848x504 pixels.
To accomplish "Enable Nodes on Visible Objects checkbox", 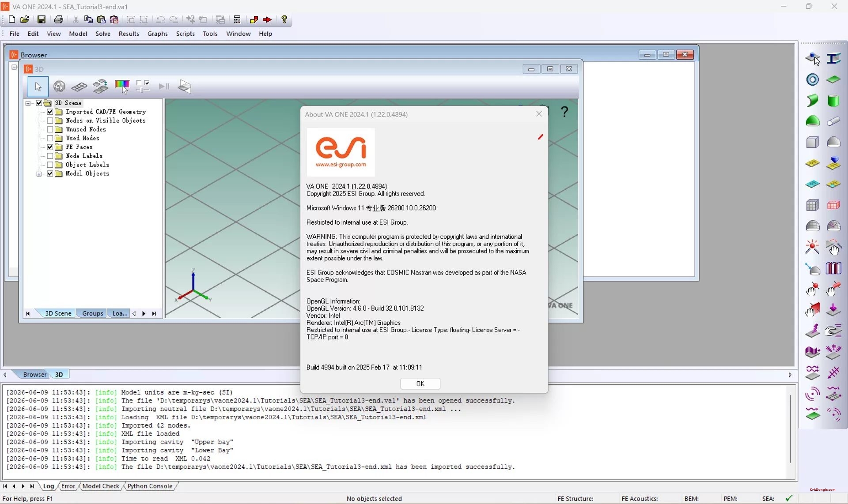I will (x=50, y=120).
